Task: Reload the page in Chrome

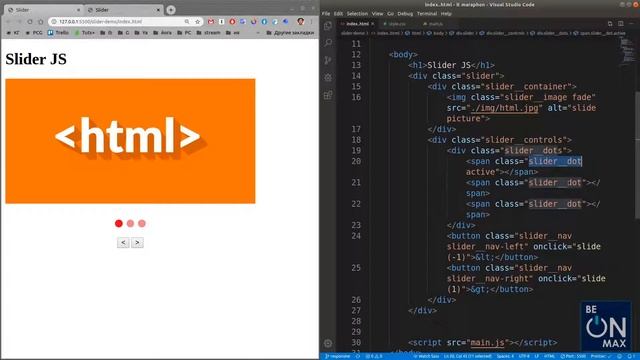Action: point(30,22)
